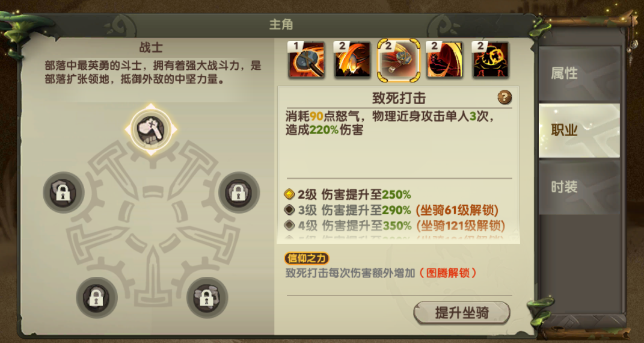Click the 4级 坐骑121级解锁 row
This screenshot has height=343, width=644.
[394, 226]
